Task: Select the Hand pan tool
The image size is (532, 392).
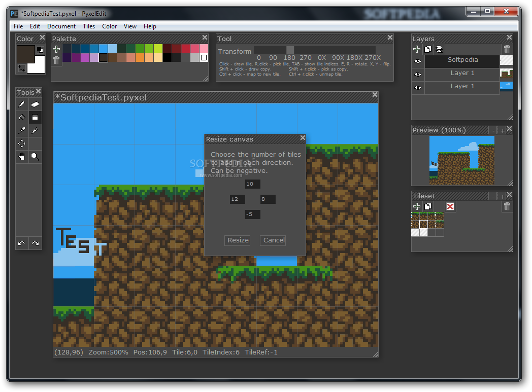Action: coord(22,157)
